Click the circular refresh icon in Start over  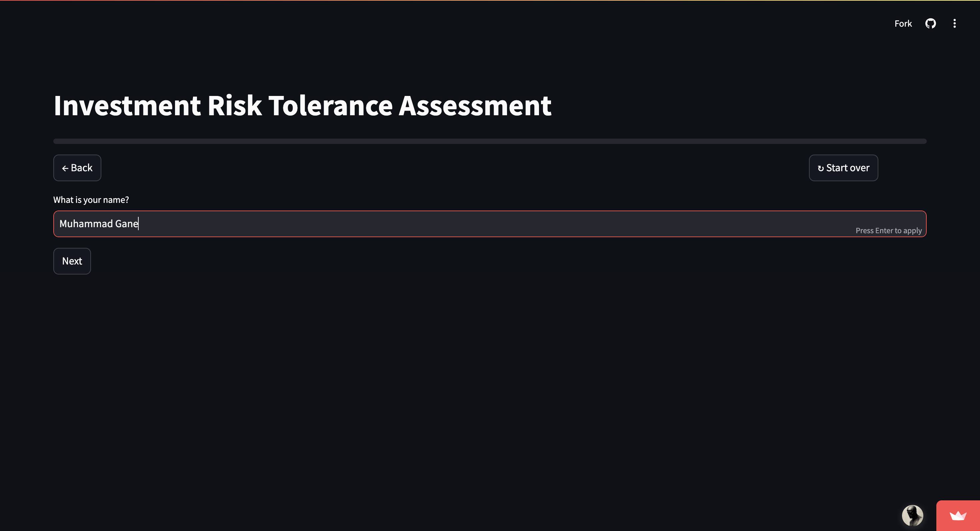tap(821, 168)
